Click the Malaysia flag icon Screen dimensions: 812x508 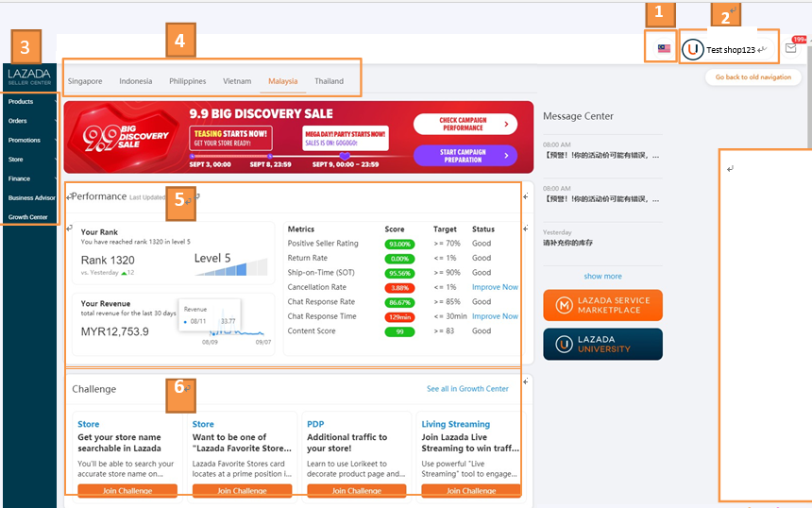click(664, 48)
